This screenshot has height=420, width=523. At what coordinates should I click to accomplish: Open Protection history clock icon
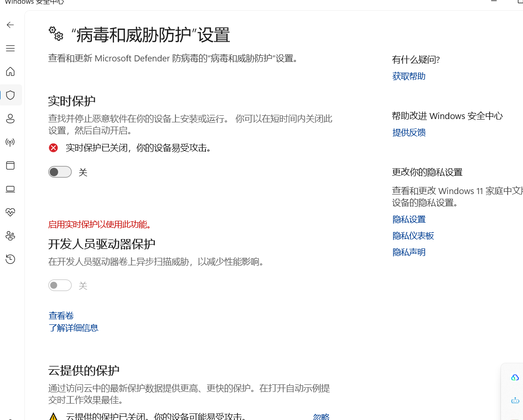(x=10, y=259)
